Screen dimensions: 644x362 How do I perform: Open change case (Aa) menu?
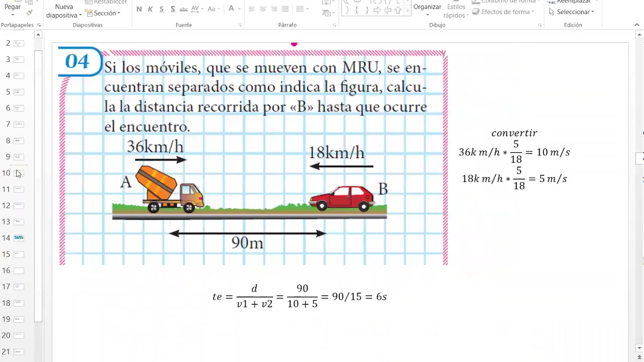pyautogui.click(x=214, y=9)
